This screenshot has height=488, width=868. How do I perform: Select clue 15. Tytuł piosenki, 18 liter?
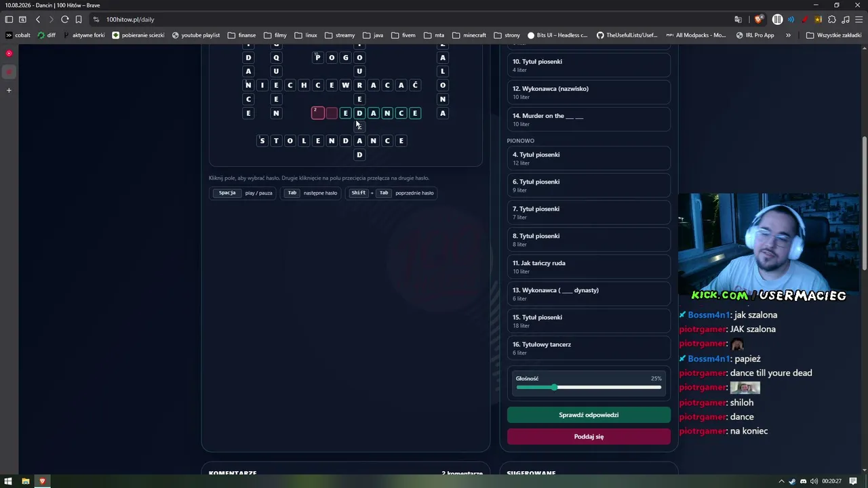(x=589, y=321)
